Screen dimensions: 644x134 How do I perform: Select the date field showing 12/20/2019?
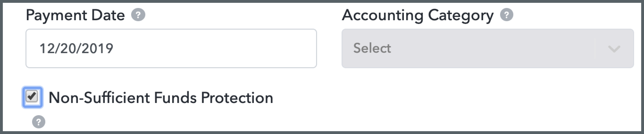173,48
